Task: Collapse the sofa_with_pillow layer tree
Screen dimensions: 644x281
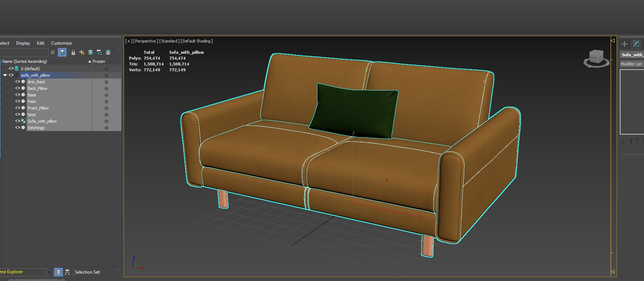Action: coord(5,75)
